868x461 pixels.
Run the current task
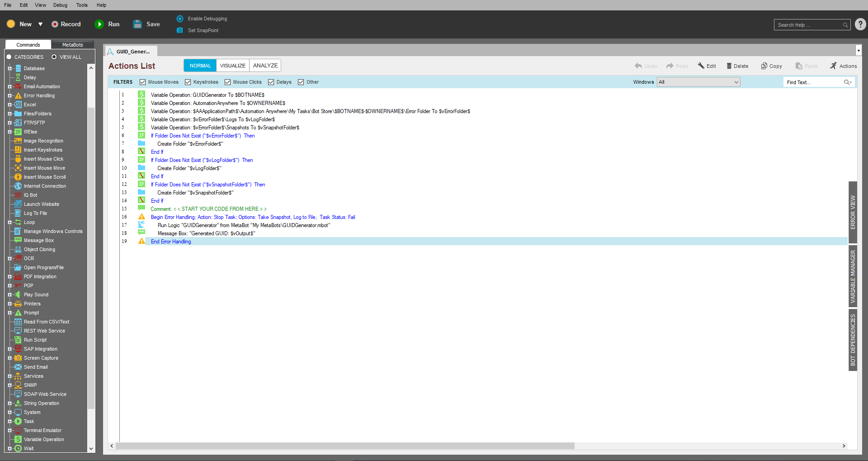coord(107,24)
